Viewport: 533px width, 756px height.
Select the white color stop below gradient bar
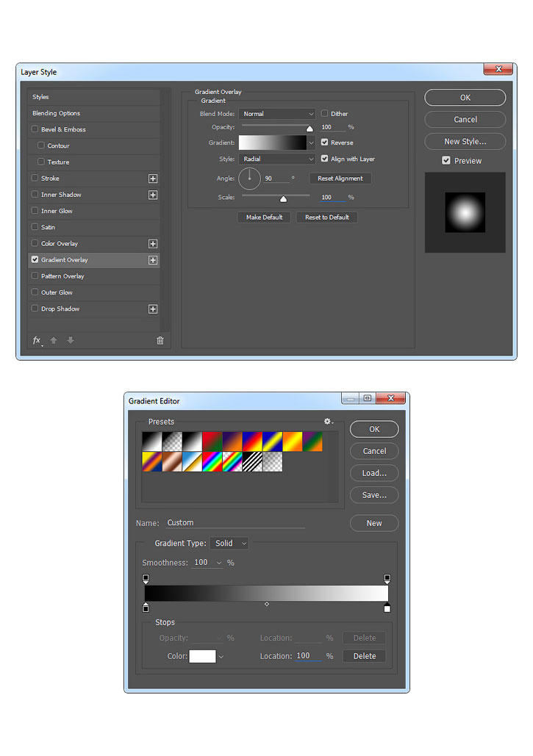point(387,608)
